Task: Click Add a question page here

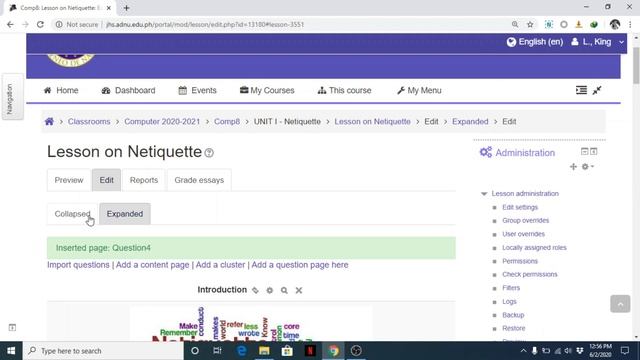Action: click(x=300, y=265)
